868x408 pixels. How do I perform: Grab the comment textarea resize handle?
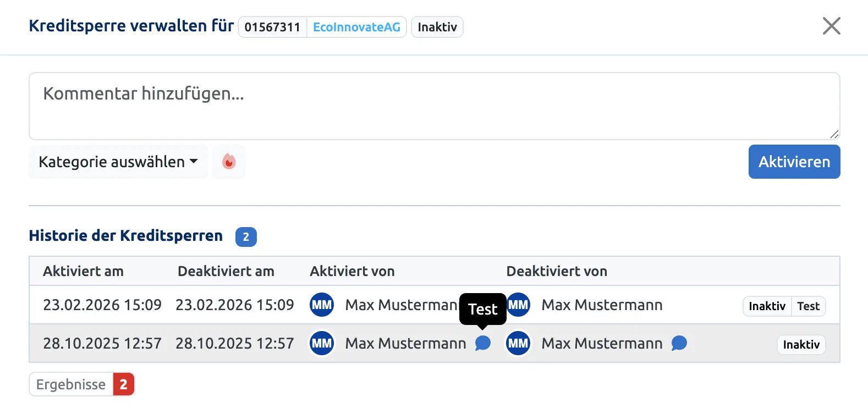pos(834,134)
